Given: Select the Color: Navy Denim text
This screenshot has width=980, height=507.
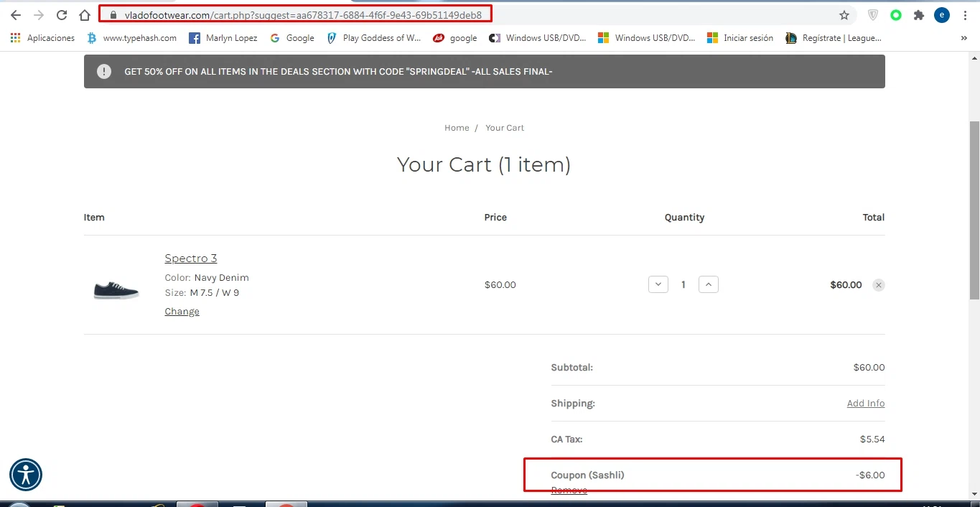Looking at the screenshot, I should pos(207,278).
